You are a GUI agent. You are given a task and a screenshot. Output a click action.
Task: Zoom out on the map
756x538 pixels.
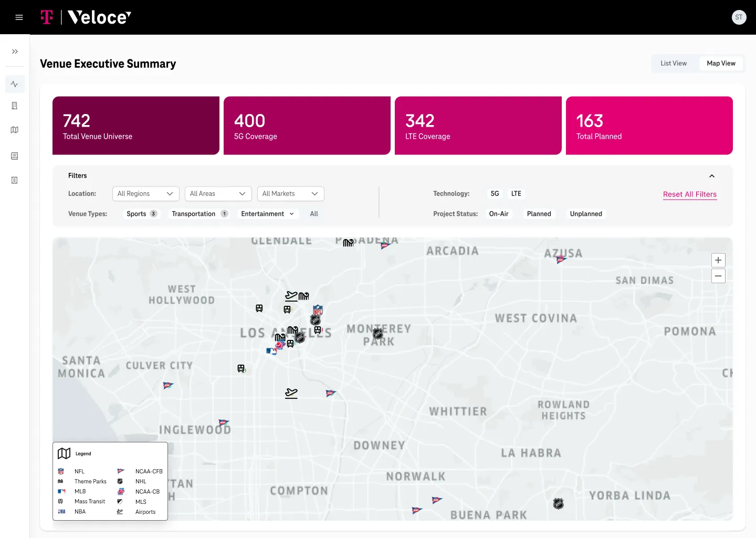tap(718, 276)
